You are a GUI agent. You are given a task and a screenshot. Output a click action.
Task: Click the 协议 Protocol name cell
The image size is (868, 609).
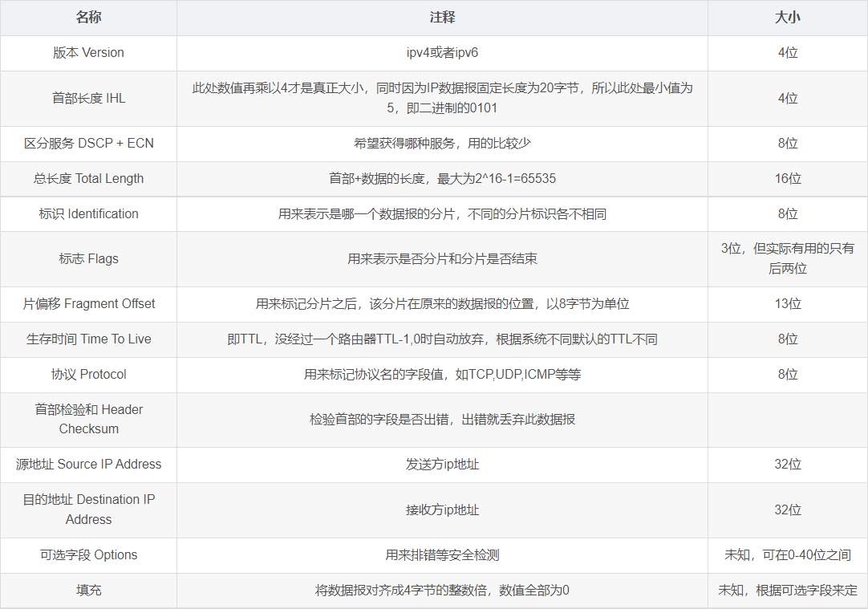tap(88, 375)
